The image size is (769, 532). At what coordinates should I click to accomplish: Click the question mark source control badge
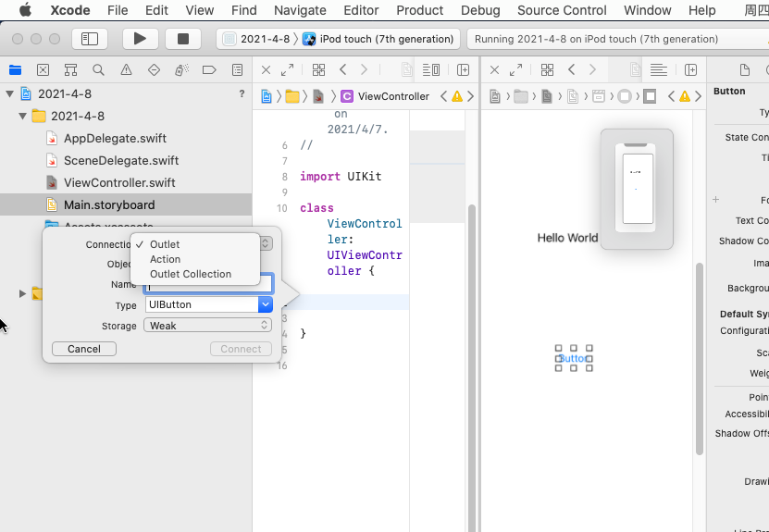(x=242, y=93)
